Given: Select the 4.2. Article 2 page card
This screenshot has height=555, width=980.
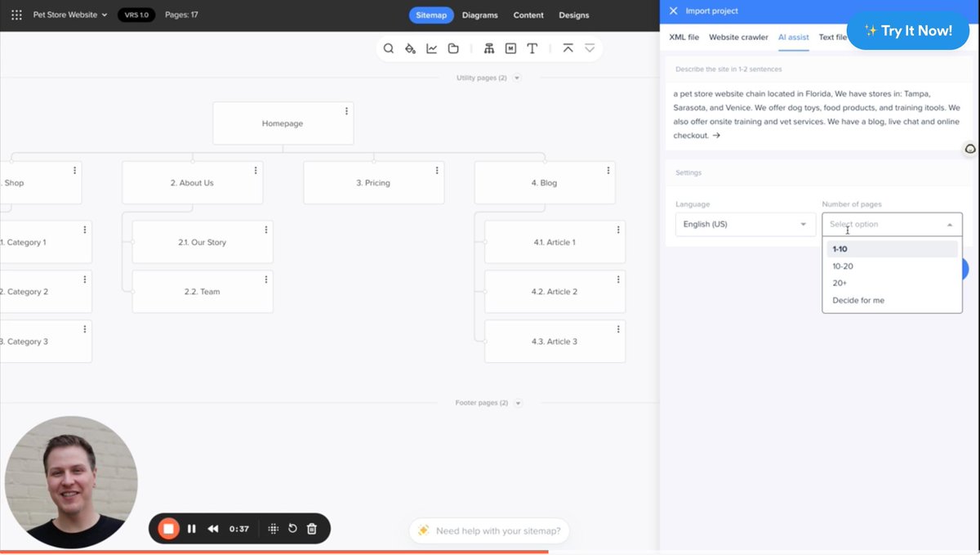Looking at the screenshot, I should coord(555,292).
